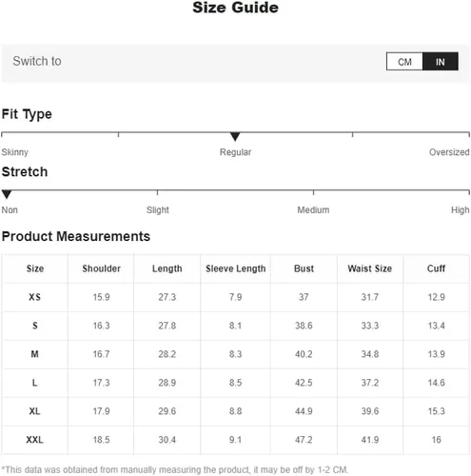This screenshot has width=471, height=476.
Task: Click the Medium stretch label
Action: point(313,210)
